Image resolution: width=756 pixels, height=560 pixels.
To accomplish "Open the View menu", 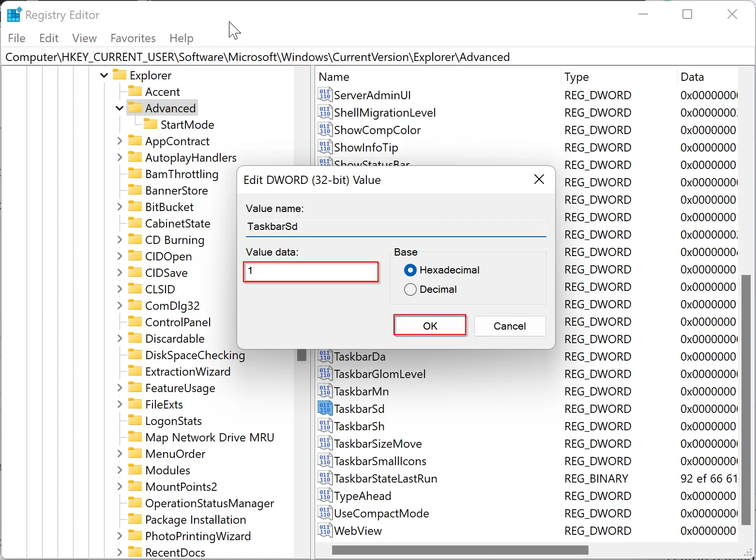I will [x=84, y=38].
